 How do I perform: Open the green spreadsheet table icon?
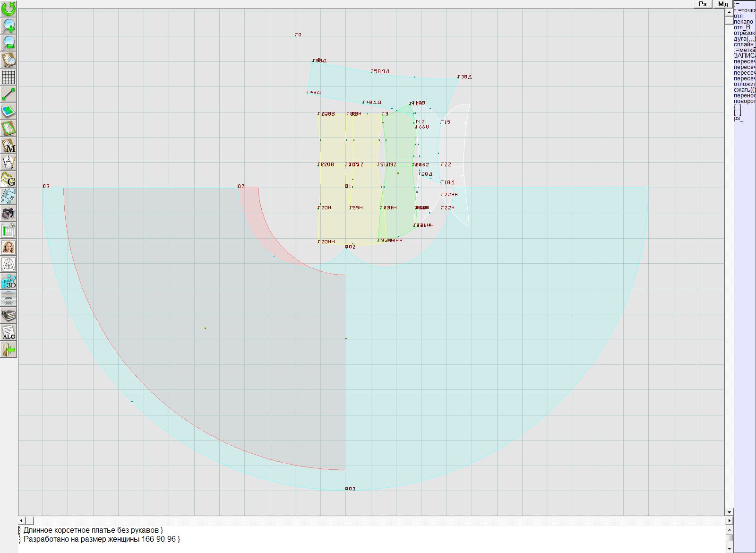(9, 230)
